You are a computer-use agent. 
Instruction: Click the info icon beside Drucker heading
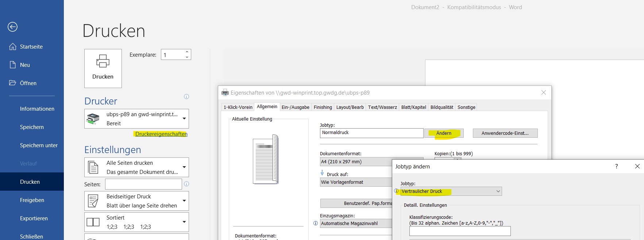(186, 97)
